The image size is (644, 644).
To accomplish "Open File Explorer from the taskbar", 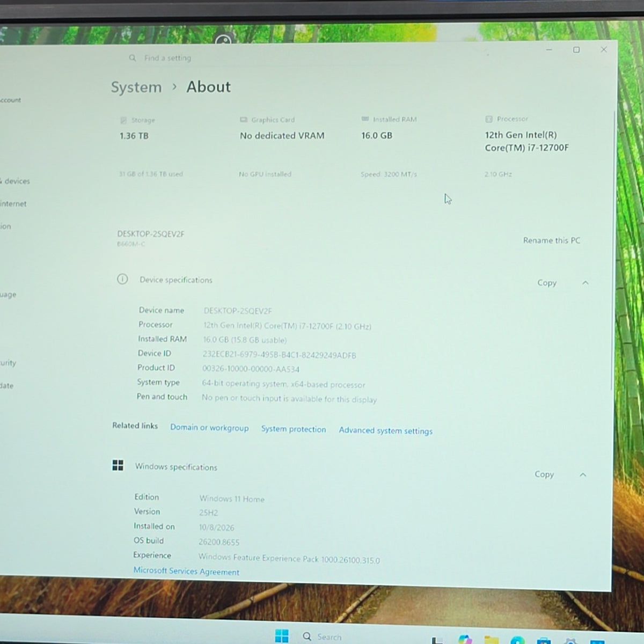I will click(x=491, y=640).
